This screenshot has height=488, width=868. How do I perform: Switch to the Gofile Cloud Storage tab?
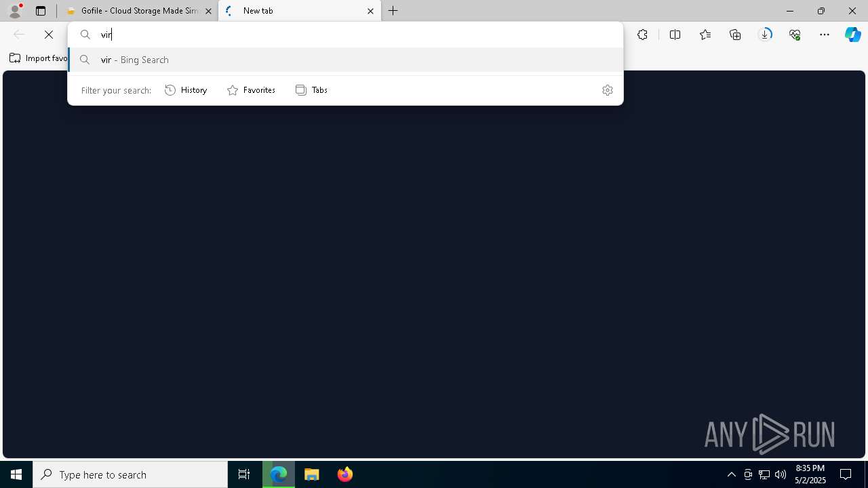(x=138, y=11)
